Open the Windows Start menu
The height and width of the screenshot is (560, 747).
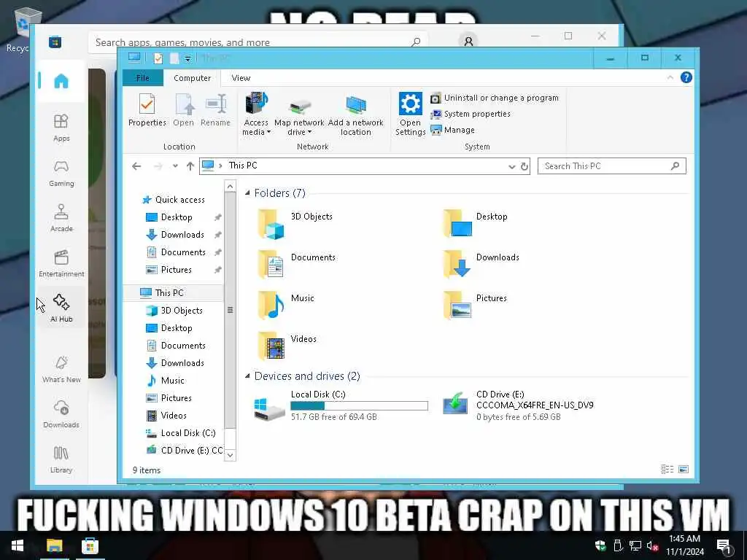click(18, 545)
